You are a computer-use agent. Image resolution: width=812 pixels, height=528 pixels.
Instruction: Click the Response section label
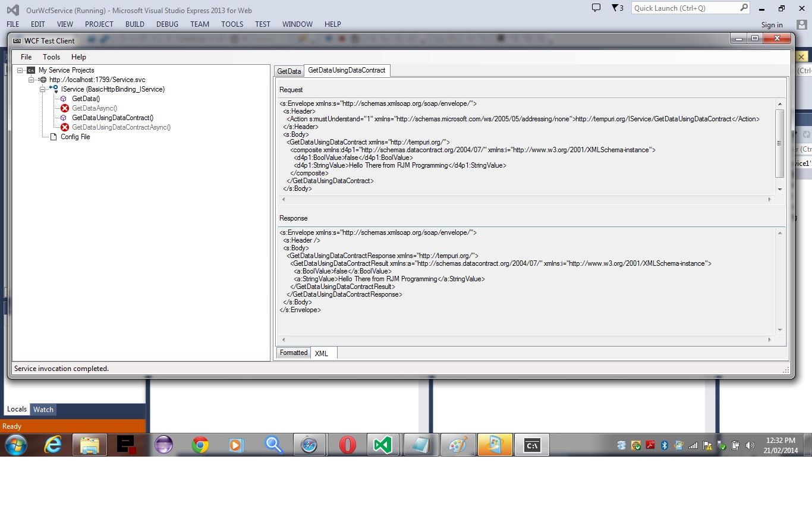click(294, 218)
